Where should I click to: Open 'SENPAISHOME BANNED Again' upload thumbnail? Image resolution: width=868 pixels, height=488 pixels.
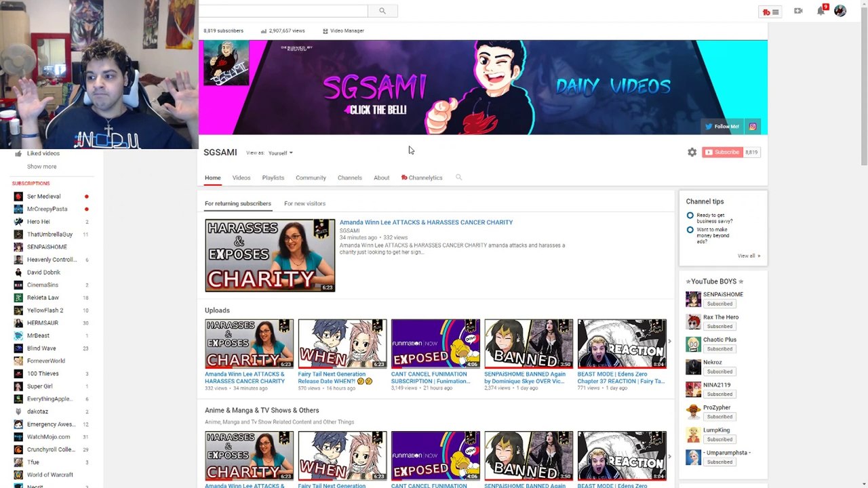pos(529,344)
